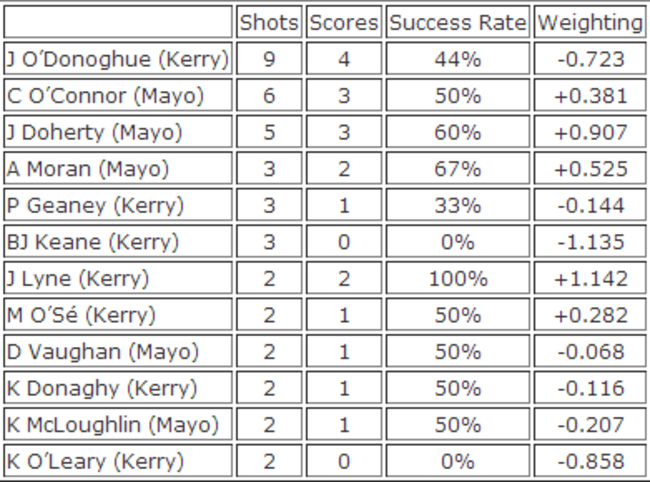
Task: Click the +1.142 weighting value
Action: click(x=589, y=278)
